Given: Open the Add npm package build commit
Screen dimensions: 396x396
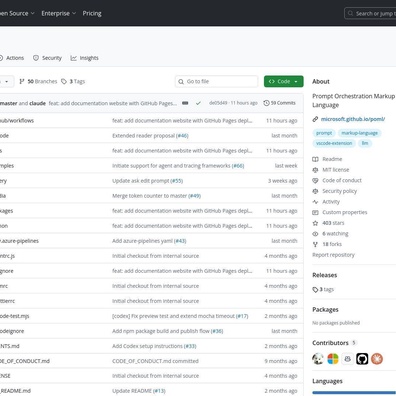Looking at the screenshot, I should tap(161, 331).
